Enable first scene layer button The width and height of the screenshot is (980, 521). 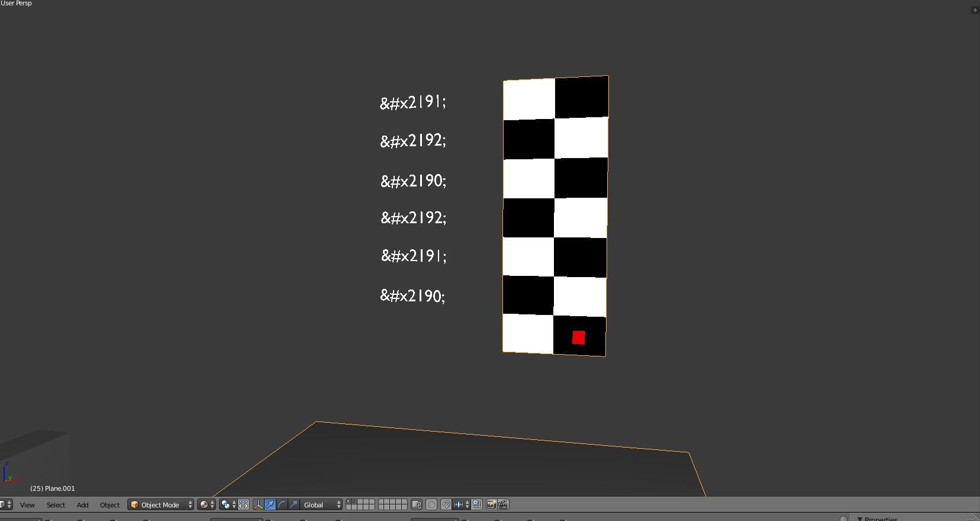[x=349, y=501]
